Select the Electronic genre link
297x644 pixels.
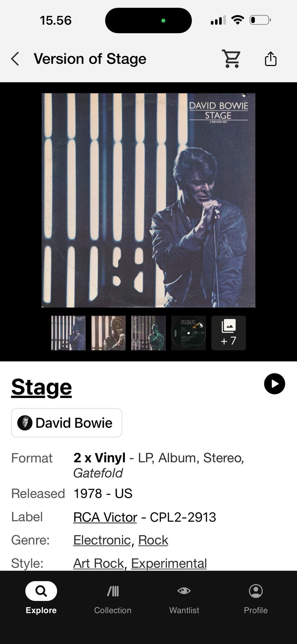[x=102, y=540]
